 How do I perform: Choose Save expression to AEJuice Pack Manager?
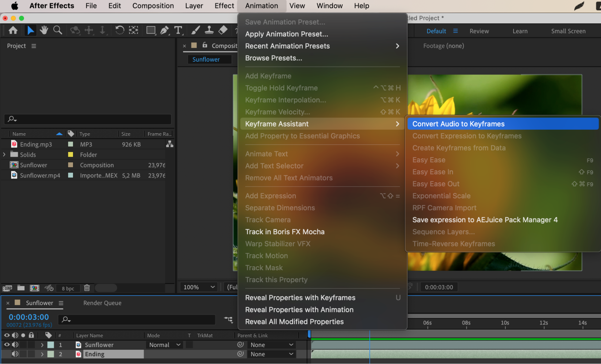point(503,220)
